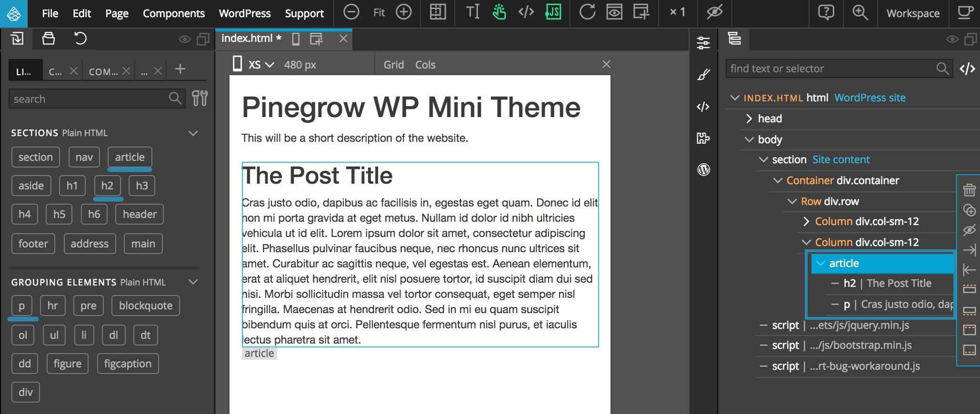Click the cup icon near Workspace
The height and width of the screenshot is (414, 980).
pyautogui.click(x=965, y=12)
